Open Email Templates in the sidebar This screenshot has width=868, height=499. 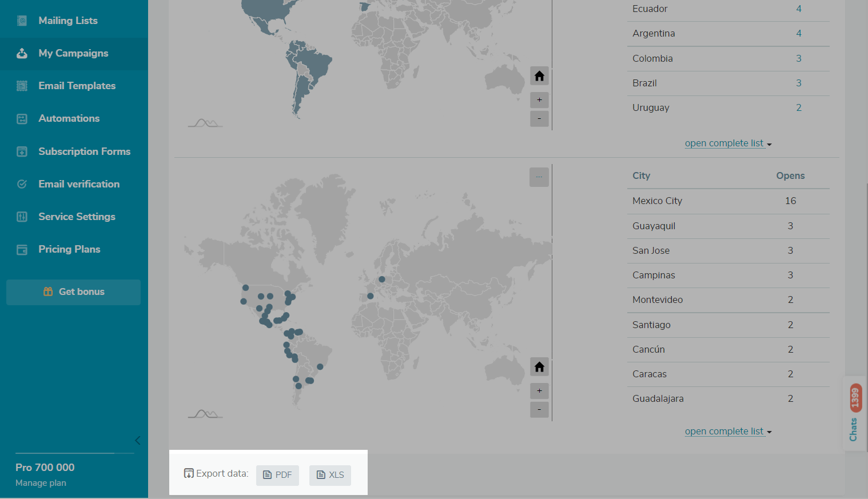coord(77,86)
